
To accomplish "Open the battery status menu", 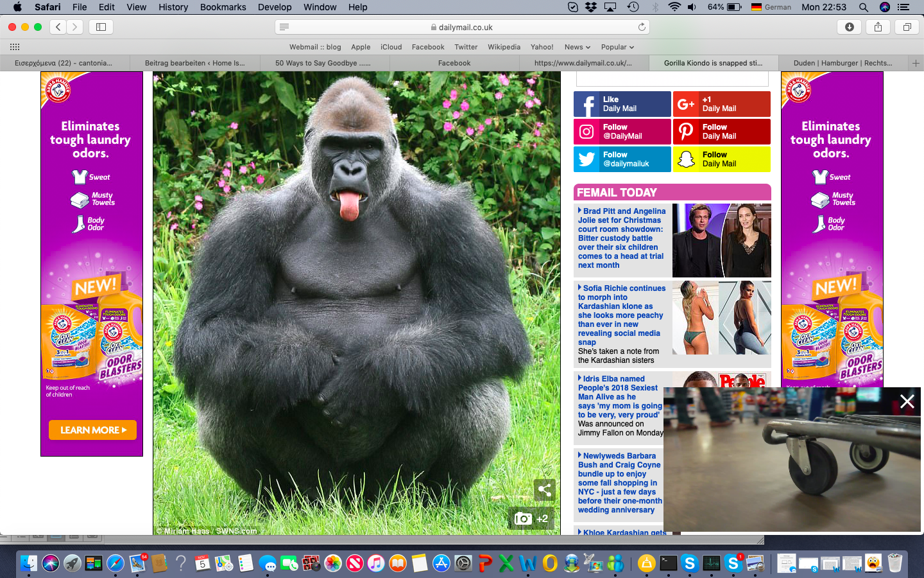I will tap(724, 7).
